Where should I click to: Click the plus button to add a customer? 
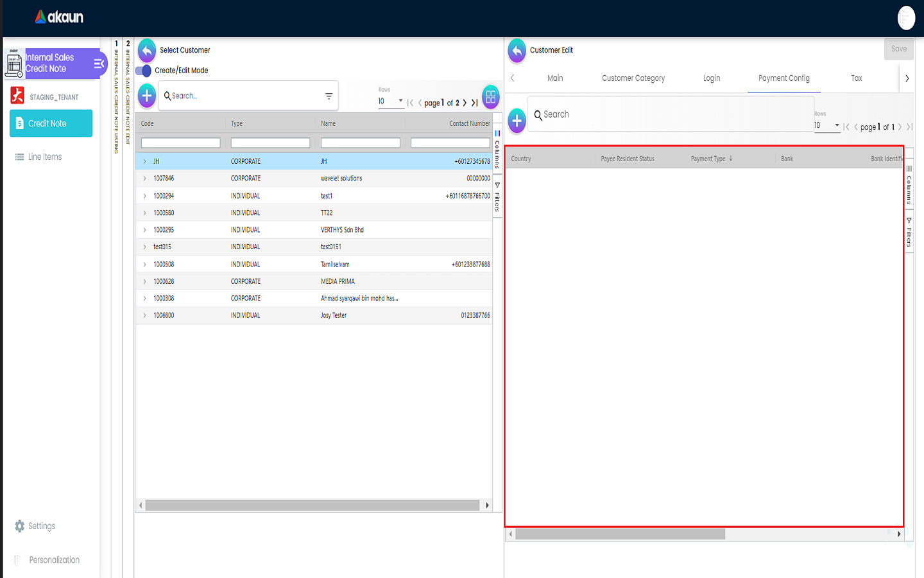147,96
